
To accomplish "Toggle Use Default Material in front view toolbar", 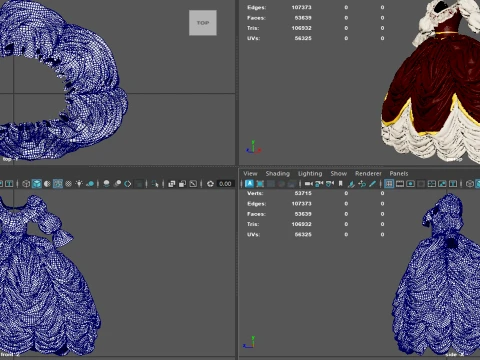I will [47, 184].
